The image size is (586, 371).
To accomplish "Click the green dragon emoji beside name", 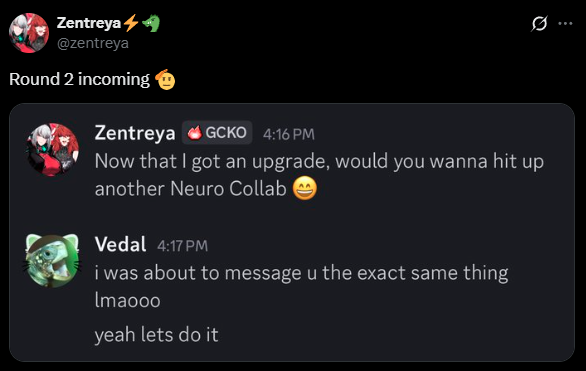I will pyautogui.click(x=151, y=23).
